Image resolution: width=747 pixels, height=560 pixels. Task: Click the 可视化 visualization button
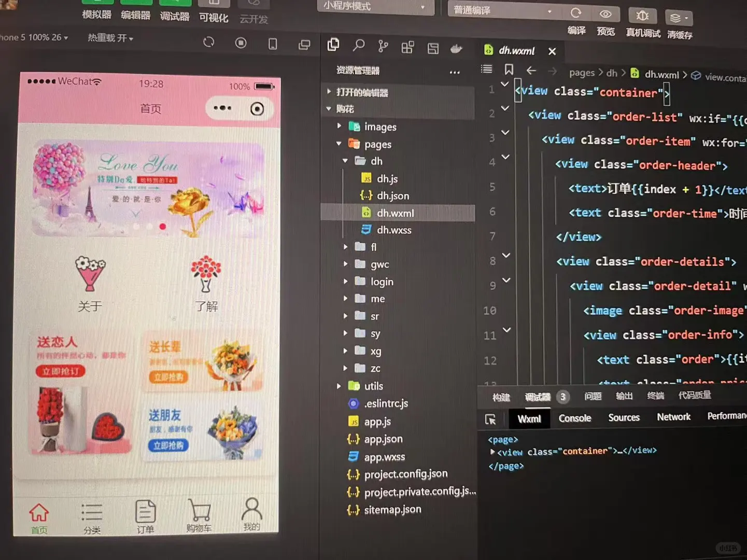tap(214, 13)
